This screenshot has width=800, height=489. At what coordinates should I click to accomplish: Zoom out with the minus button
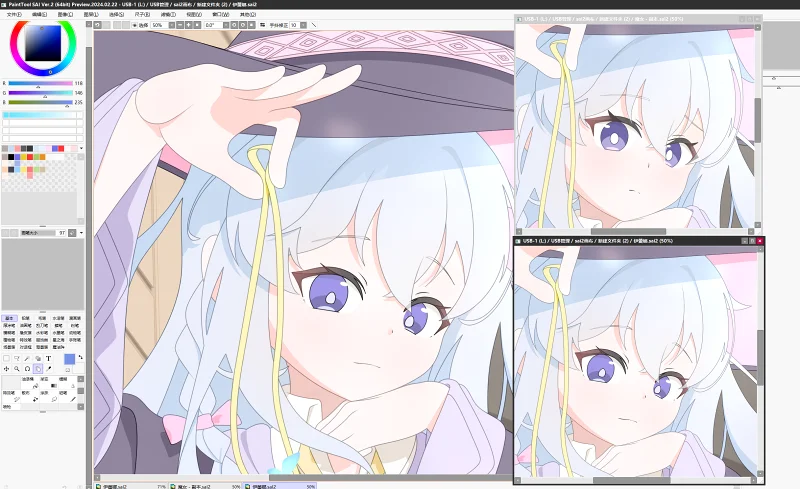click(180, 25)
